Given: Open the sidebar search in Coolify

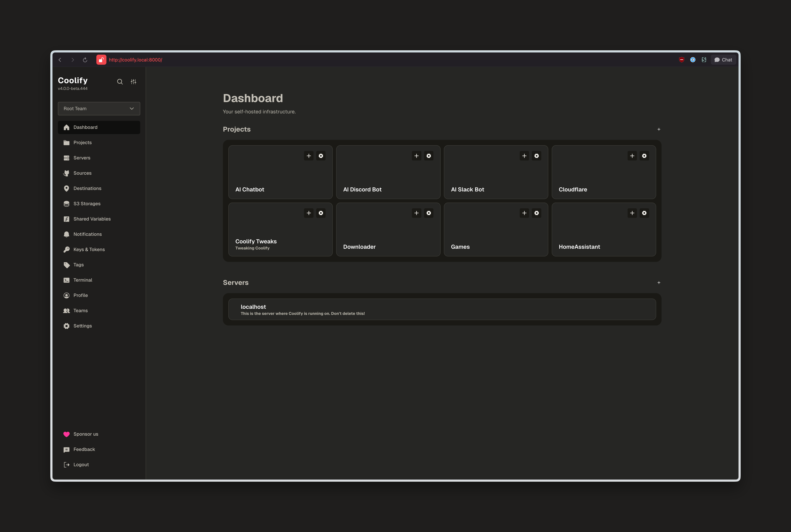Looking at the screenshot, I should click(x=120, y=82).
